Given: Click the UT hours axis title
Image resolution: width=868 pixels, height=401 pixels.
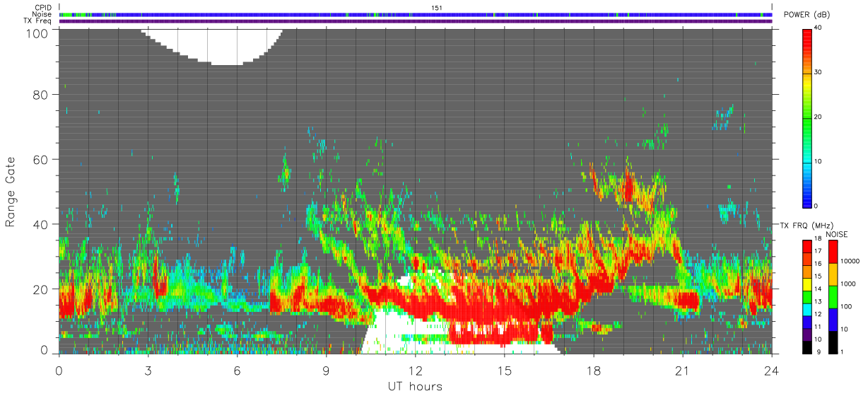Looking at the screenshot, I should click(415, 387).
